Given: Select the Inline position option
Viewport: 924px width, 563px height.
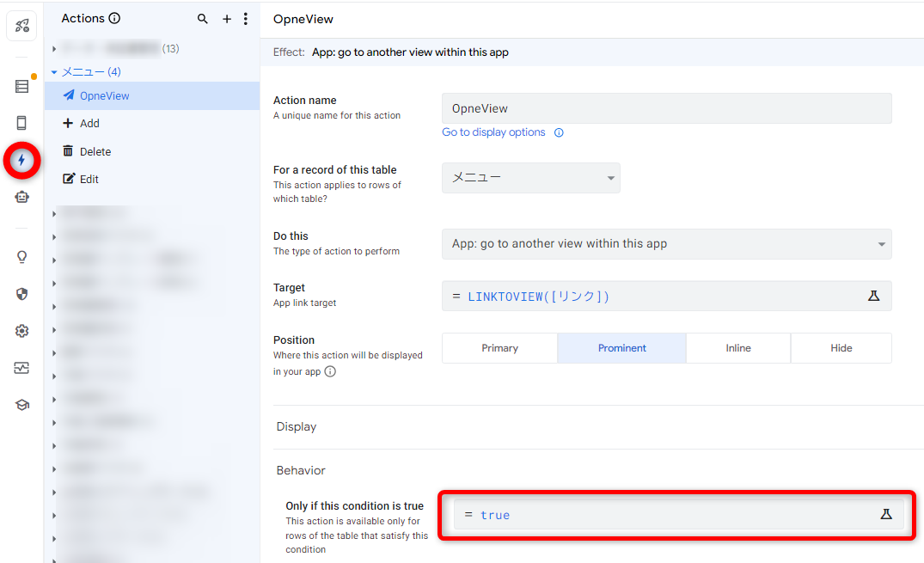Looking at the screenshot, I should coord(737,347).
